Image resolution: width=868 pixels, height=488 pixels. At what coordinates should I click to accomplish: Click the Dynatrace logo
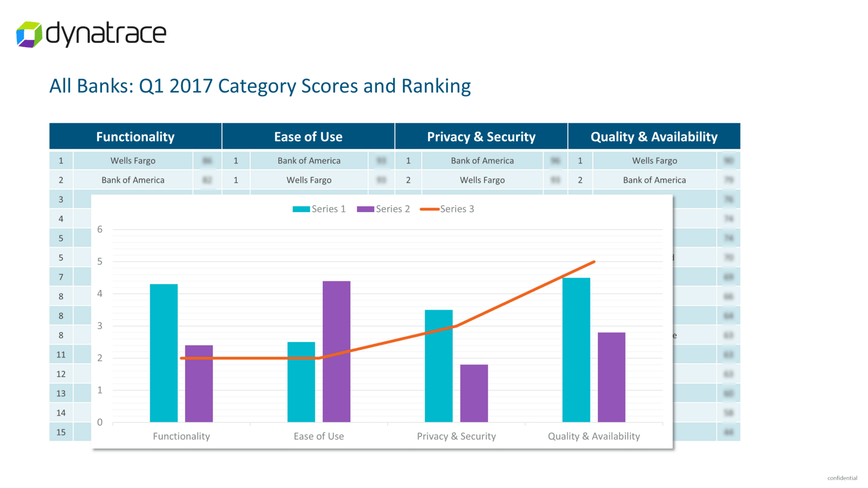coord(91,34)
